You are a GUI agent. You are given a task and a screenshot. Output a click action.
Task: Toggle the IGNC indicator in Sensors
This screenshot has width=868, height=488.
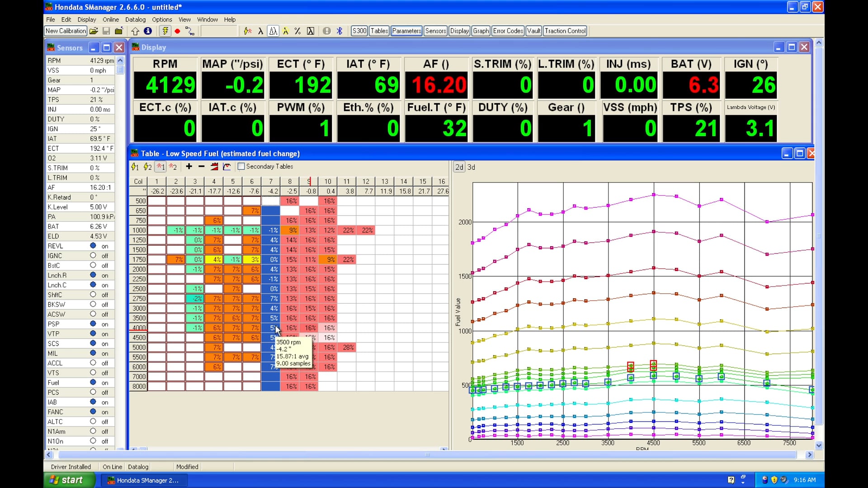tap(93, 256)
